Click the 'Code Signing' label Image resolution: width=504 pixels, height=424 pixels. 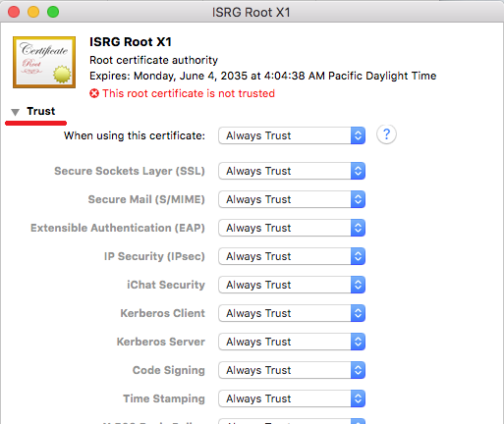[169, 370]
